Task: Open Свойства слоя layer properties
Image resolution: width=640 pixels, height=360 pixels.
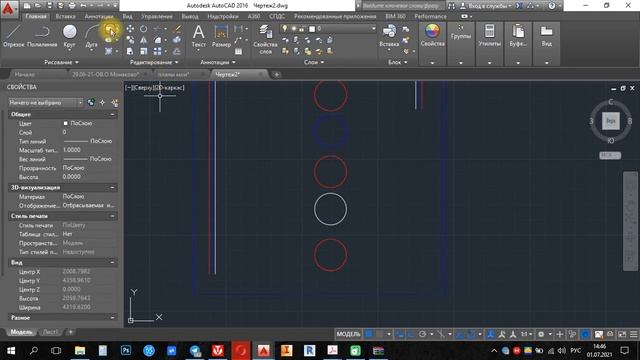Action: tap(265, 39)
